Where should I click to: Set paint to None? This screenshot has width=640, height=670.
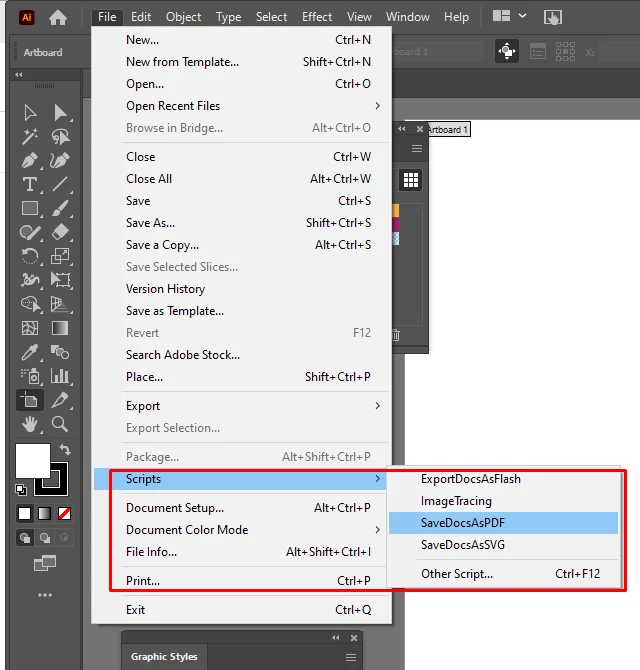point(65,513)
